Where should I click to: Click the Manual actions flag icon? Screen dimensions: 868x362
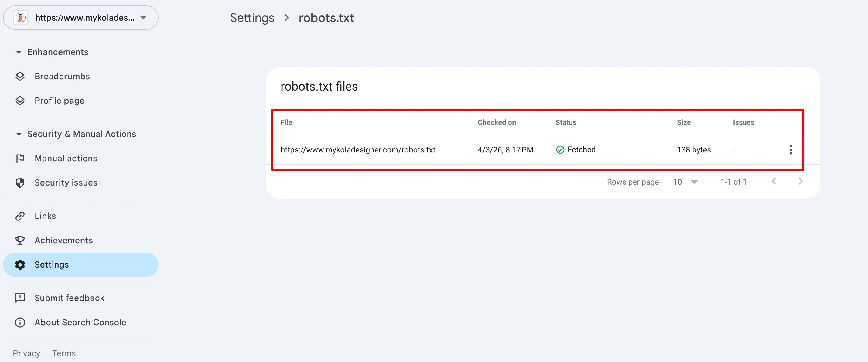coord(20,158)
